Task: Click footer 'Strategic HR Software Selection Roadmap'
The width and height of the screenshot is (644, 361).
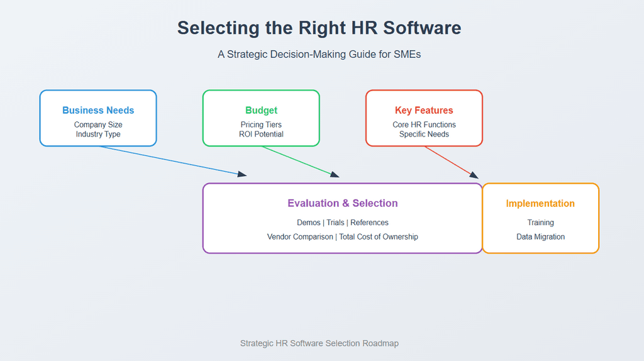Action: tap(319, 343)
